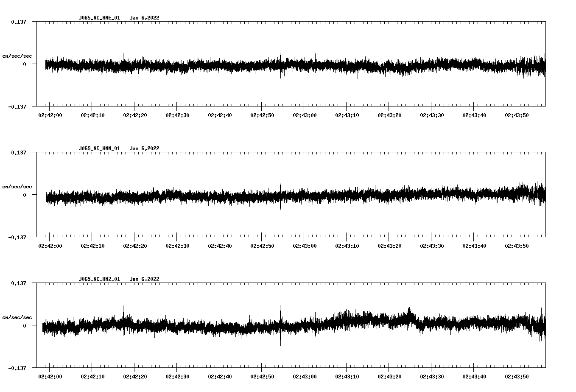Click the cm/sec/sec unit label on HNE plot
This screenshot has width=576, height=392.
click(17, 56)
